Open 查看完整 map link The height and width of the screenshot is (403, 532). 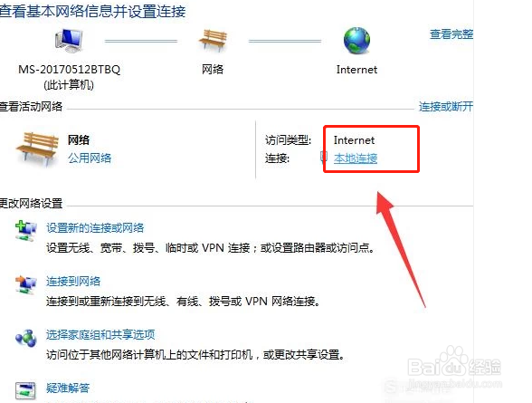451,34
